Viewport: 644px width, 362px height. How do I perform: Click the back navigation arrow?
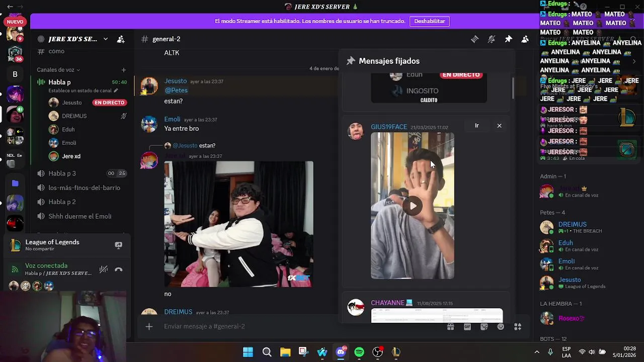click(10, 7)
